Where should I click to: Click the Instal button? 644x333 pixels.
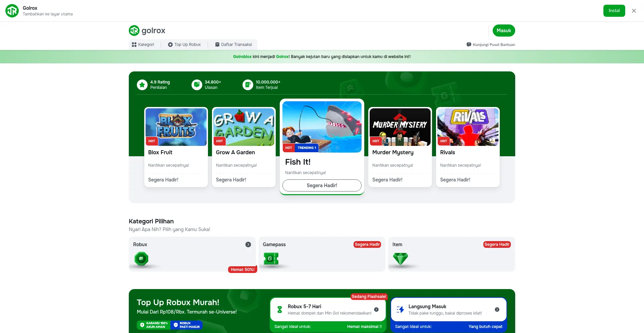[614, 11]
